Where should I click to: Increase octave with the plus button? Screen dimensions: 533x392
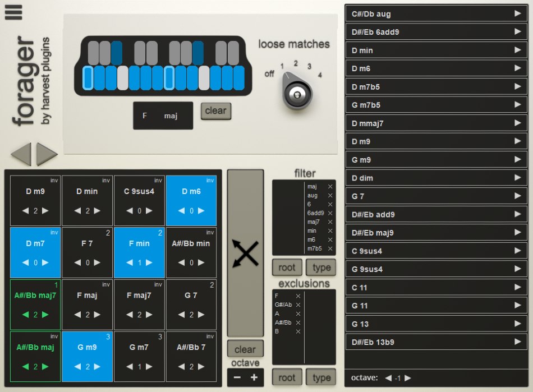click(254, 377)
